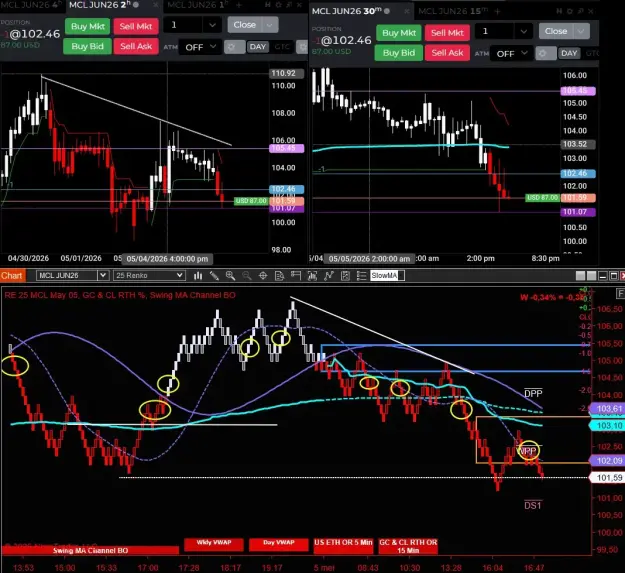Click Buy Bid in 30m panel
Viewport: 625px width, 573px height.
[x=399, y=53]
